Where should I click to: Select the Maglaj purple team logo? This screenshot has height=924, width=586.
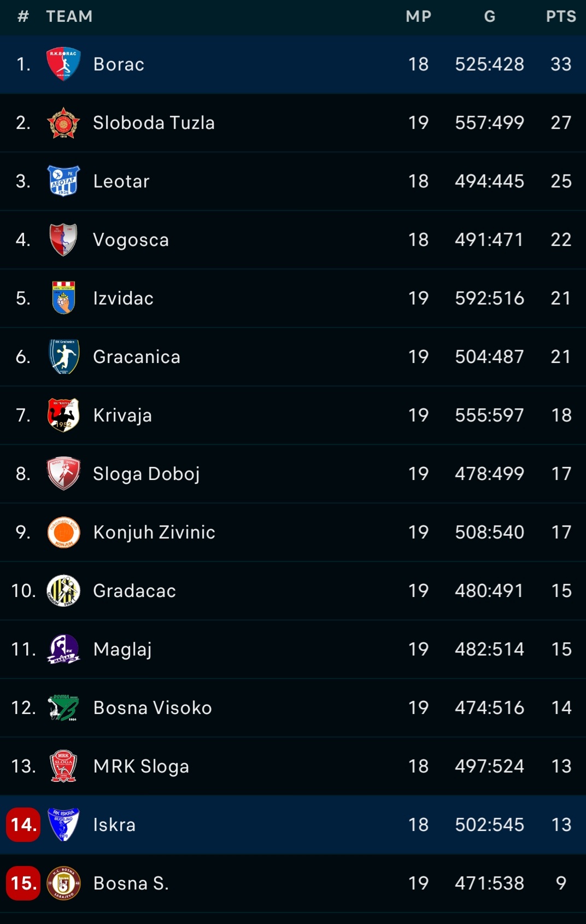(63, 649)
